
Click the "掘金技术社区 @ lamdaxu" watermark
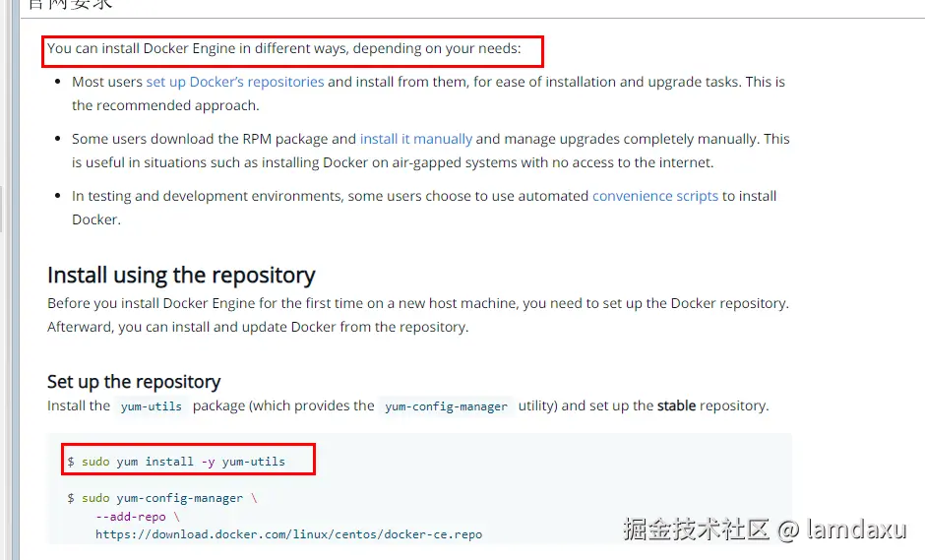[764, 529]
